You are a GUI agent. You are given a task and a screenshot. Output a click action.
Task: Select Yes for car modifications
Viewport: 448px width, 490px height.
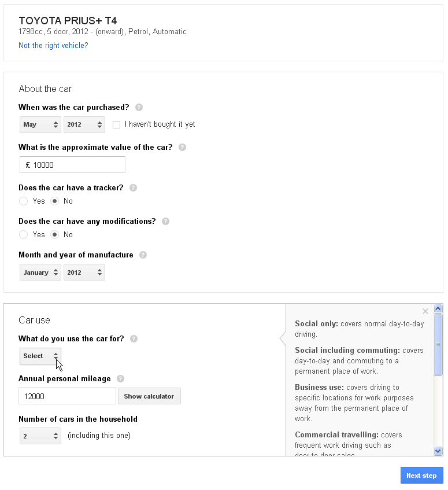point(24,234)
